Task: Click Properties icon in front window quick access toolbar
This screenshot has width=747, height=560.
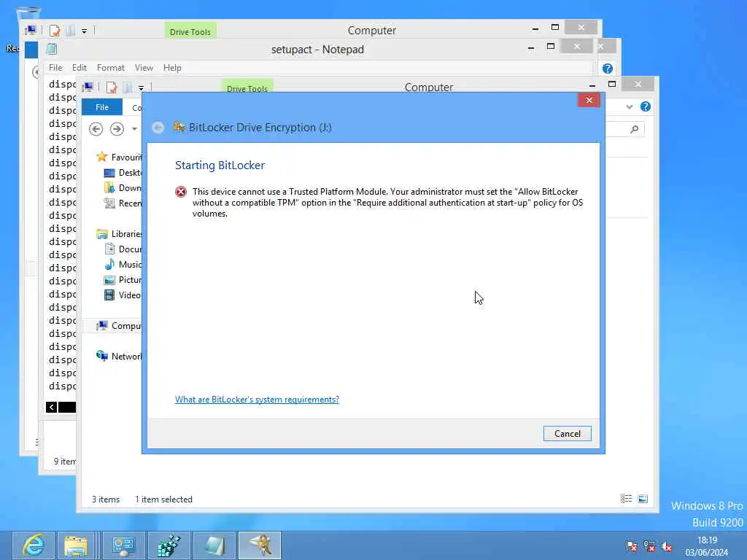Action: (x=112, y=87)
